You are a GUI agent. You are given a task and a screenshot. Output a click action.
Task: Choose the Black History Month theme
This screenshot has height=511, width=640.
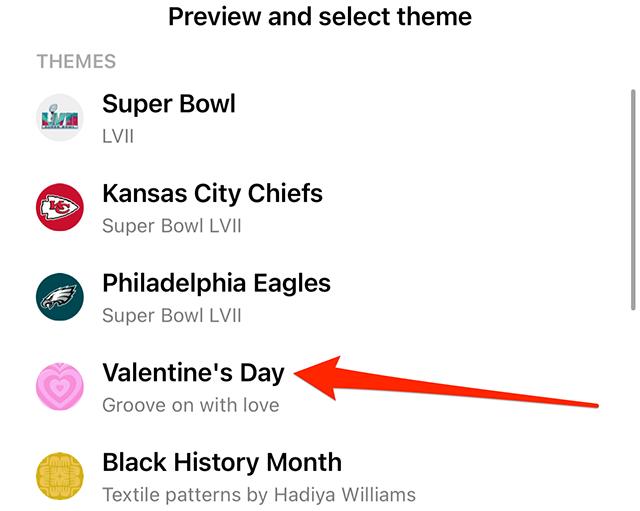click(222, 463)
